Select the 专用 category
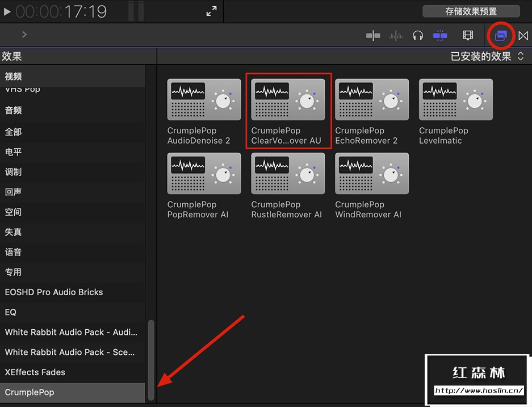Viewport: 532px width, 407px height. [73, 272]
